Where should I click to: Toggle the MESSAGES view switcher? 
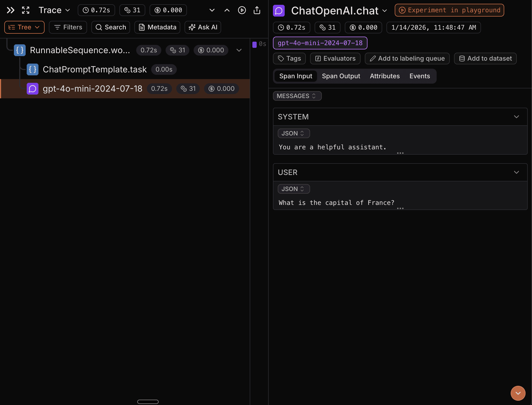click(297, 96)
